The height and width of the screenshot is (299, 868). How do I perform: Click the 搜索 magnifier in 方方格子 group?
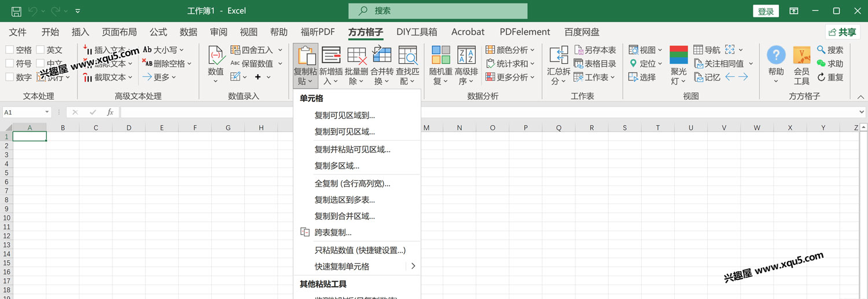[x=821, y=50]
